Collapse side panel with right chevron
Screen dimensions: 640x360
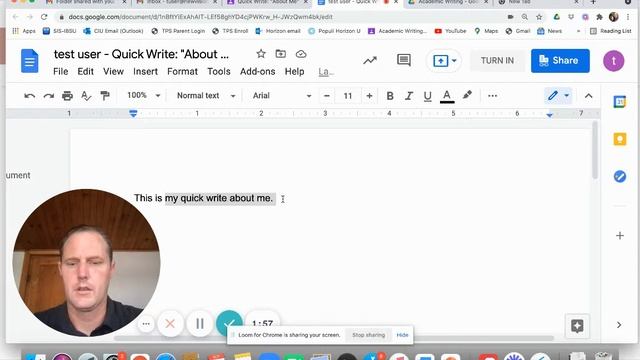[619, 325]
